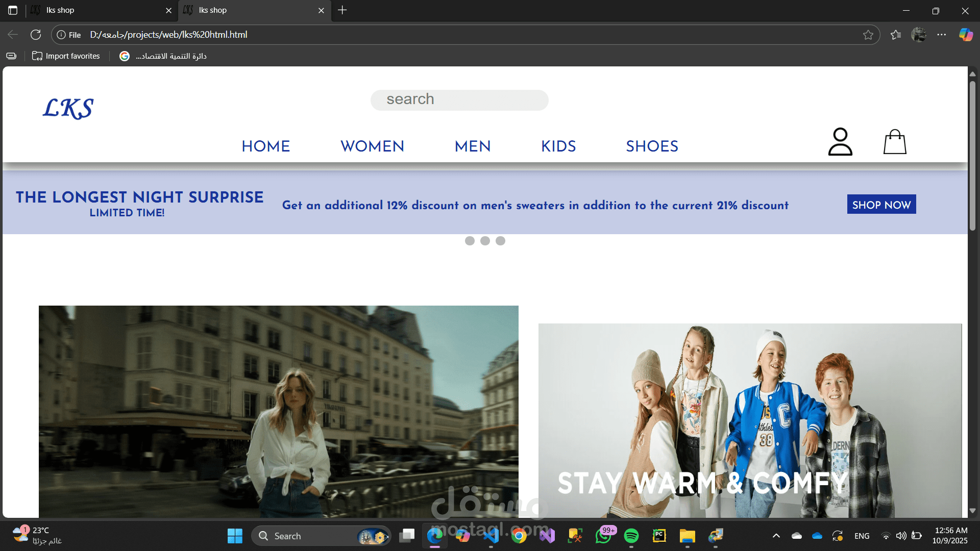Expand hidden system tray icons chevron
The image size is (980, 551).
coord(776,536)
